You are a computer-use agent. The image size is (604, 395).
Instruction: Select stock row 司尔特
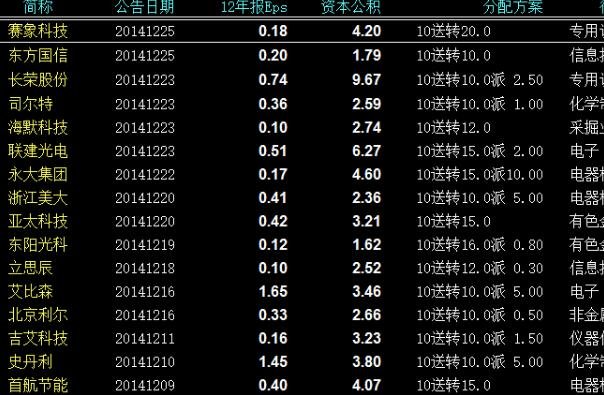[x=302, y=104]
